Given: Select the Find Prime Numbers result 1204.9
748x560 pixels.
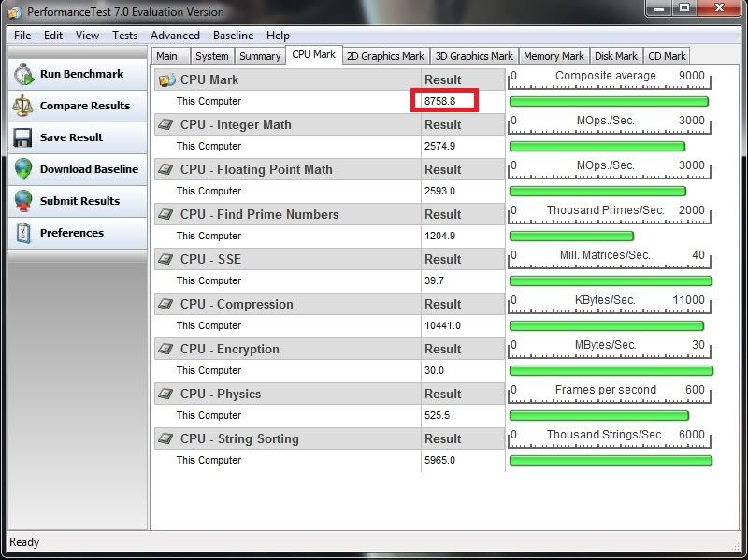Looking at the screenshot, I should tap(439, 236).
